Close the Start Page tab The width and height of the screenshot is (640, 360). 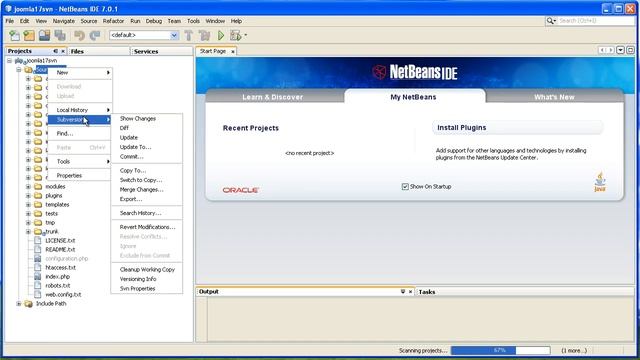click(233, 51)
